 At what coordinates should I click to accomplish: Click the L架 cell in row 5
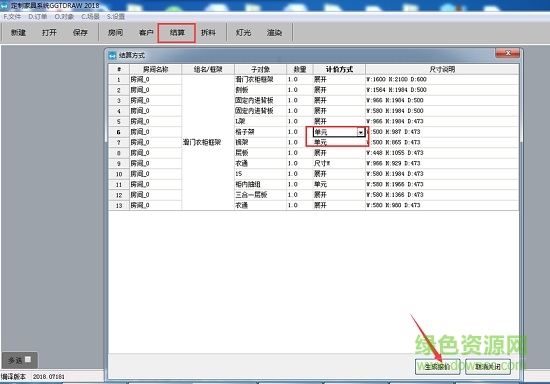click(x=260, y=122)
